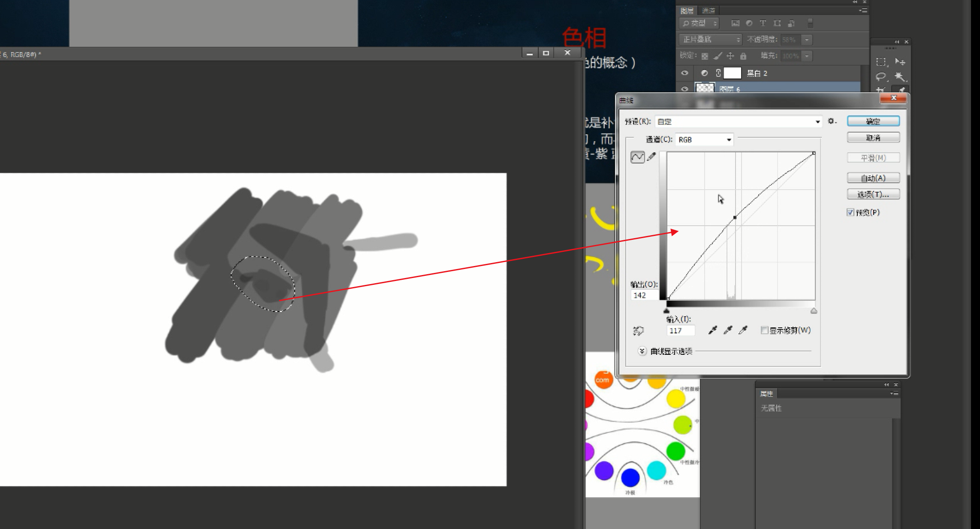Pick the white point eyedropper
Image resolution: width=980 pixels, height=529 pixels.
click(743, 330)
